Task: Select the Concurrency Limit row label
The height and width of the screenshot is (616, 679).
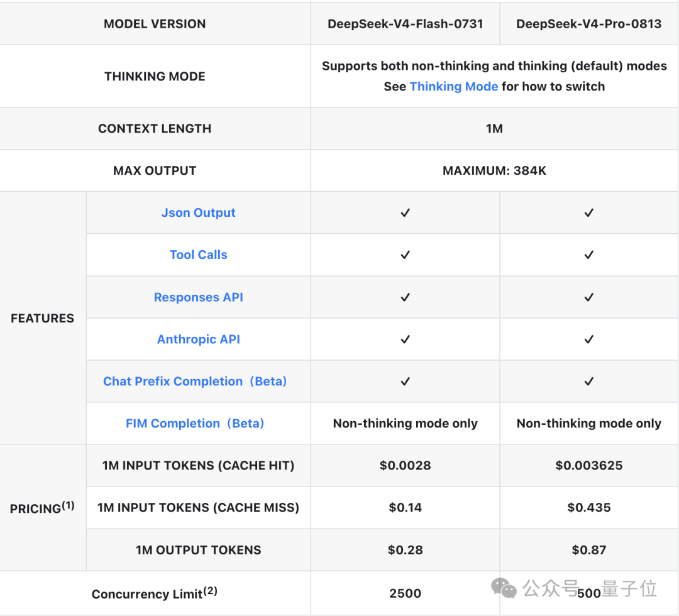Action: point(155,593)
